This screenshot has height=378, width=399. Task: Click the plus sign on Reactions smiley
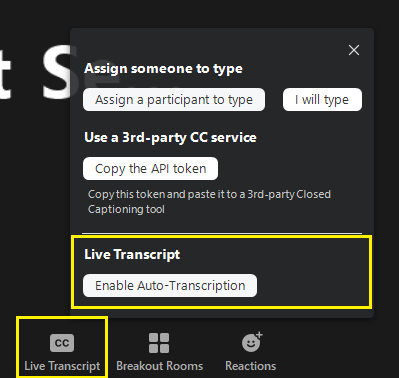pyautogui.click(x=260, y=335)
